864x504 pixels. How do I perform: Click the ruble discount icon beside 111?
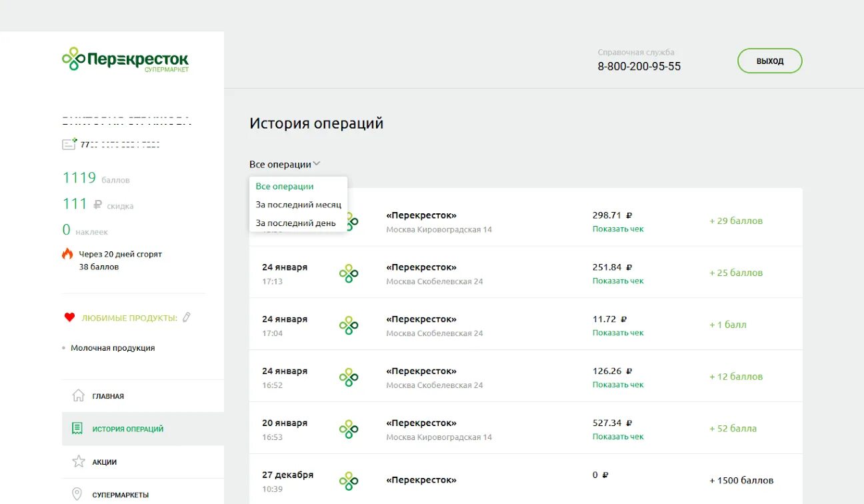(98, 205)
